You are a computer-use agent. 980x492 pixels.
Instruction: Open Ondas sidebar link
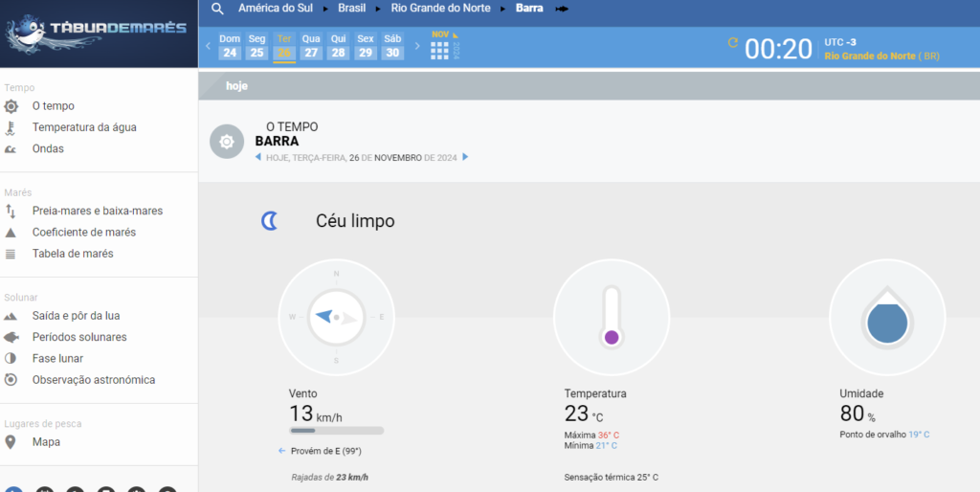tap(48, 148)
